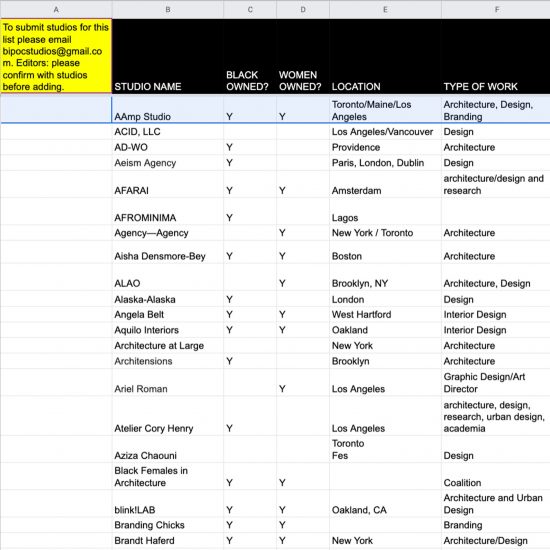This screenshot has height=550, width=550.
Task: Select the ALAO cell
Action: pos(168,277)
